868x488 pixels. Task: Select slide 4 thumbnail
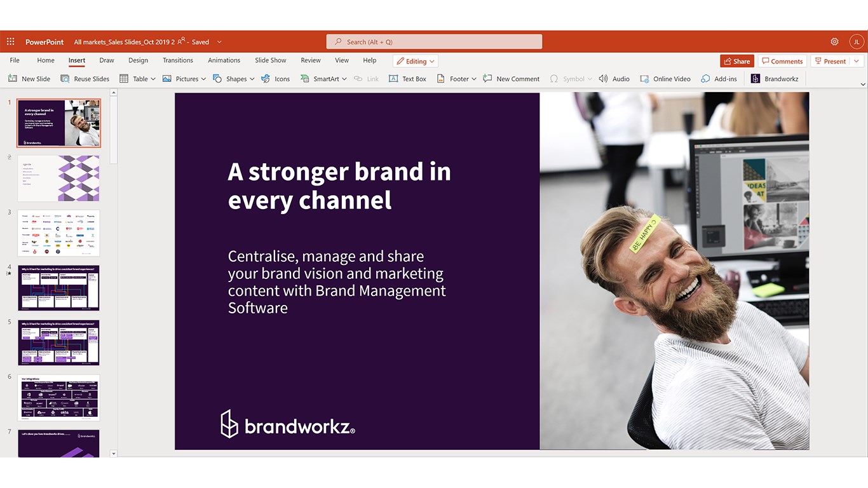[58, 288]
